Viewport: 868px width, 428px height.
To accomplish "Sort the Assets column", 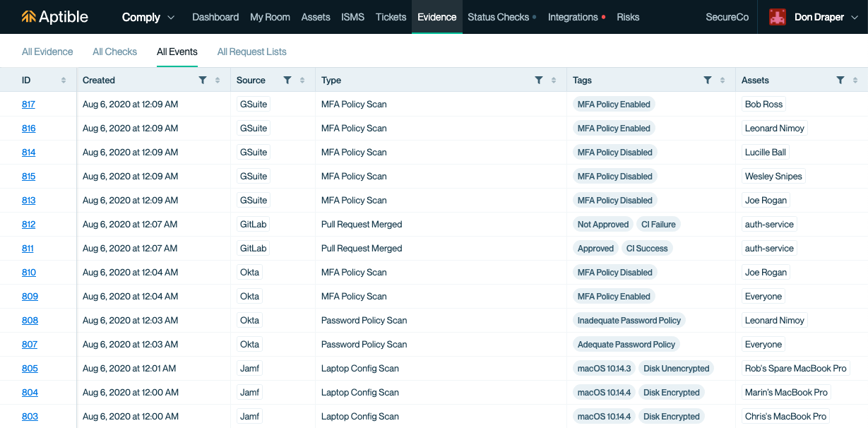I will click(x=855, y=81).
